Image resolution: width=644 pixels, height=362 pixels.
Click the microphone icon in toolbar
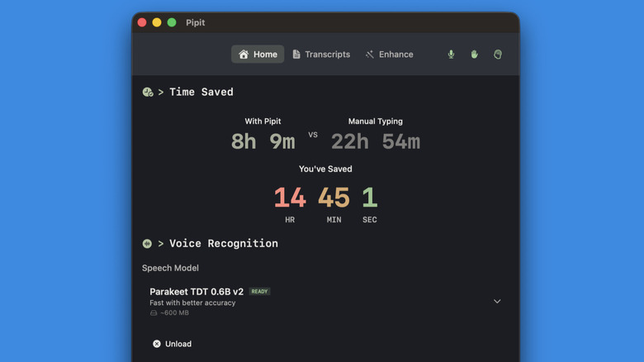451,55
